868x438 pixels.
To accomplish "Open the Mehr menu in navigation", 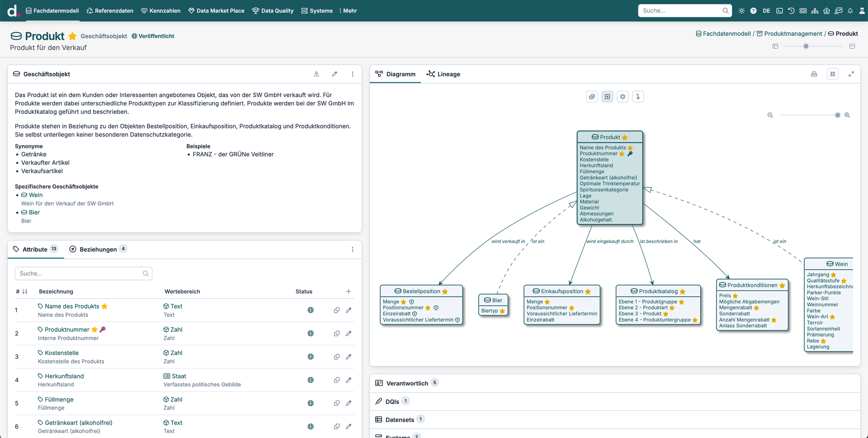I will pyautogui.click(x=348, y=11).
